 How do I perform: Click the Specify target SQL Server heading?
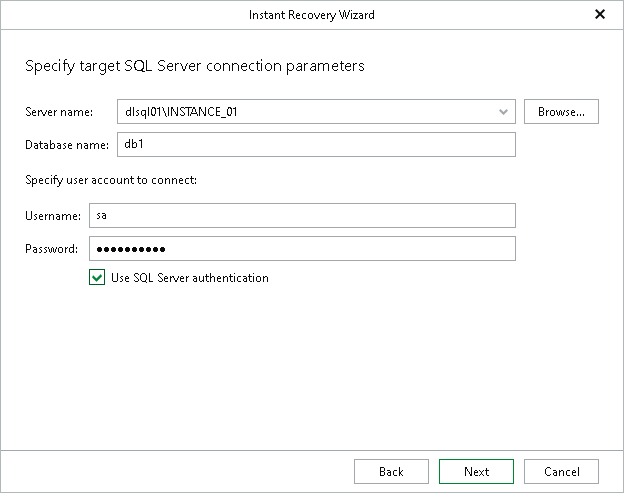pyautogui.click(x=195, y=66)
